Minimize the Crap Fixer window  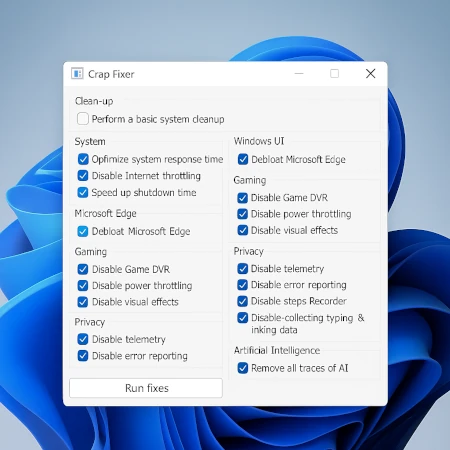coord(299,73)
